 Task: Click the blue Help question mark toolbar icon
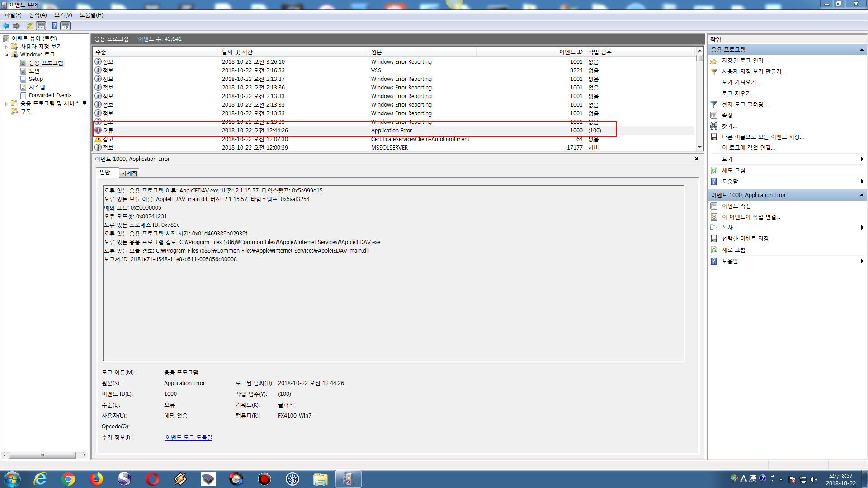pos(54,26)
